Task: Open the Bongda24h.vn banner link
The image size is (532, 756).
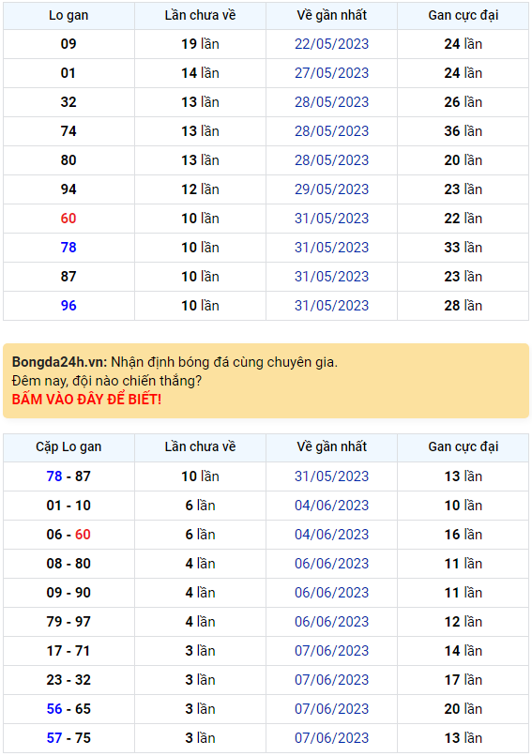Action: (x=266, y=381)
